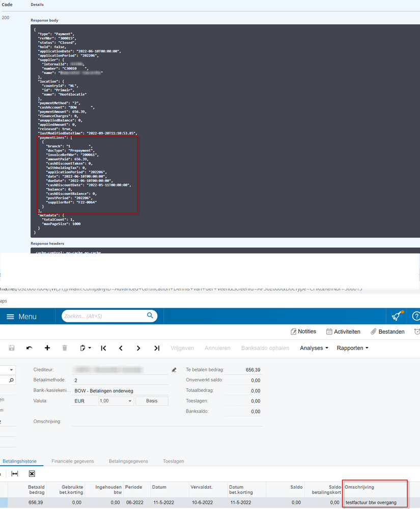The width and height of the screenshot is (420, 509).
Task: Click the undo arrow icon
Action: pos(29,348)
